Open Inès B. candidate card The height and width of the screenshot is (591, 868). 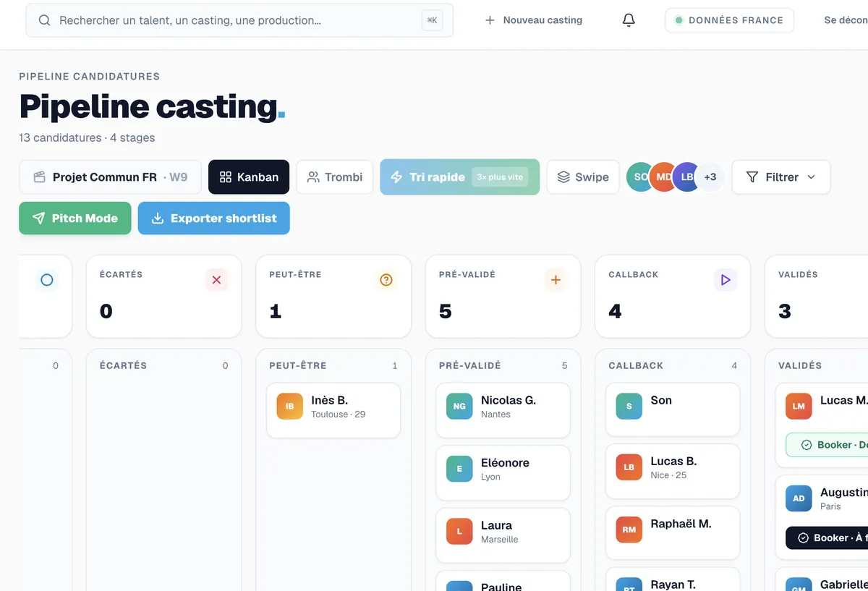pos(333,410)
